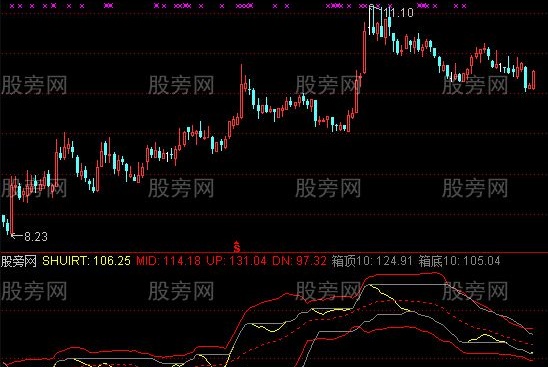
Task: Click the DN: 97.32 indicator value
Action: tap(299, 261)
